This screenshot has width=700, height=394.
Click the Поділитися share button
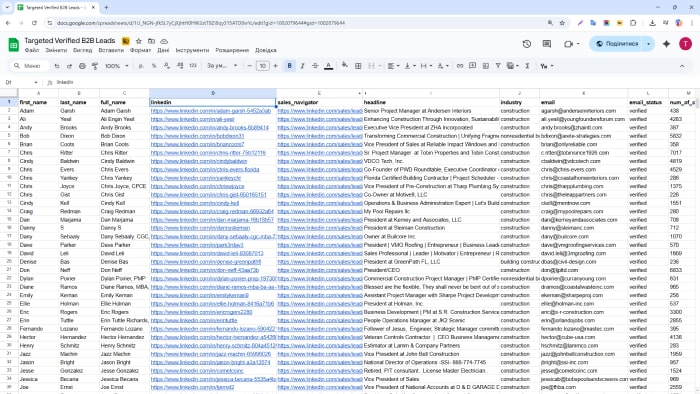point(617,44)
